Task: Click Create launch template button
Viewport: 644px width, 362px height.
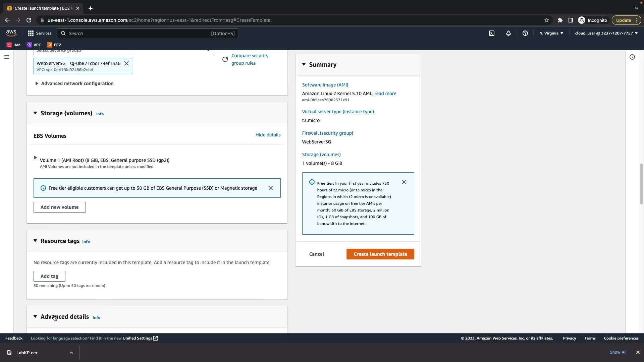Action: tap(380, 254)
